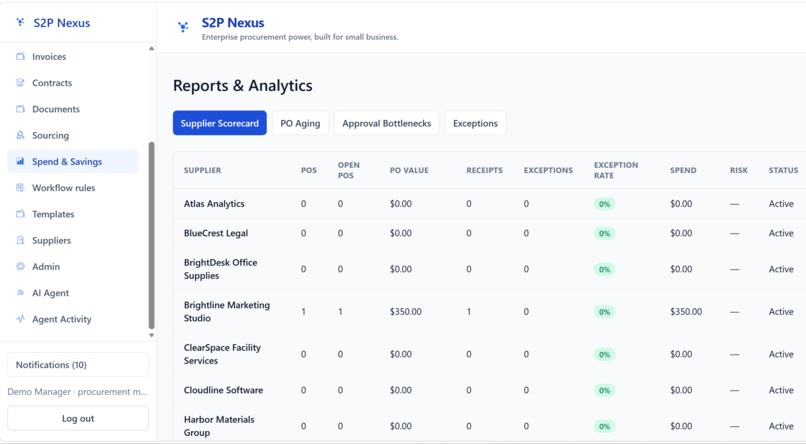The height and width of the screenshot is (444, 806).
Task: Click Cloudline Software supplier name
Action: coord(223,390)
